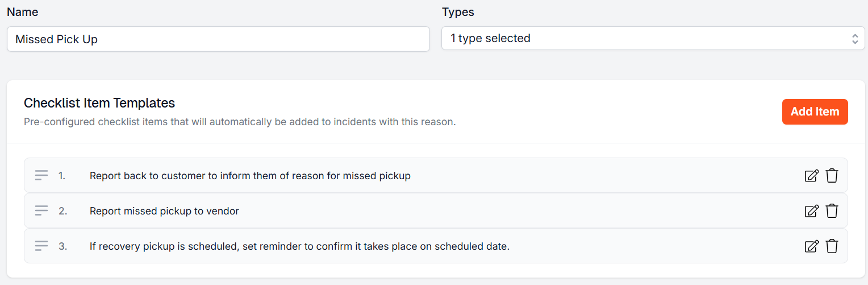Grab drag handle of checklist item 3
868x285 pixels.
pyautogui.click(x=41, y=246)
